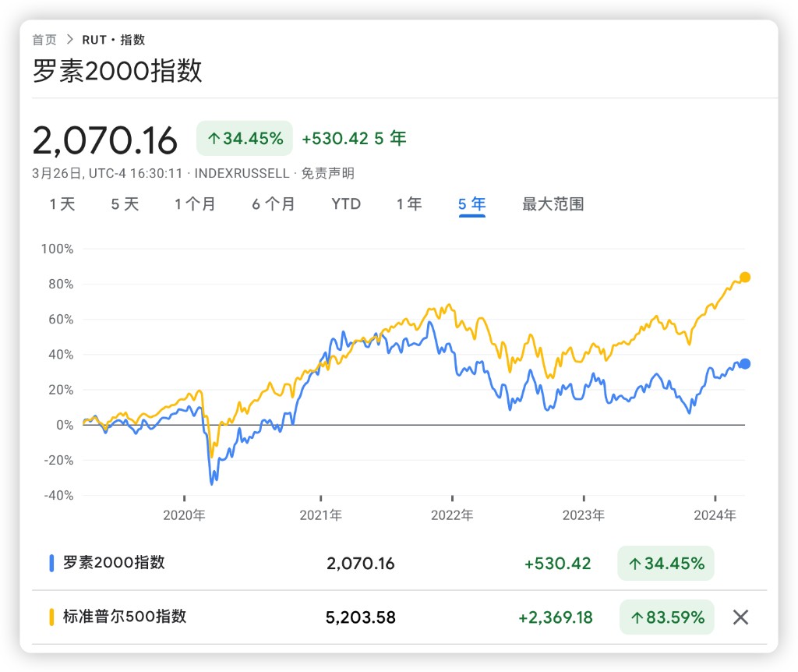Viewport: 798px width, 672px height.
Task: Show the 最大范围 chart range
Action: click(x=553, y=204)
